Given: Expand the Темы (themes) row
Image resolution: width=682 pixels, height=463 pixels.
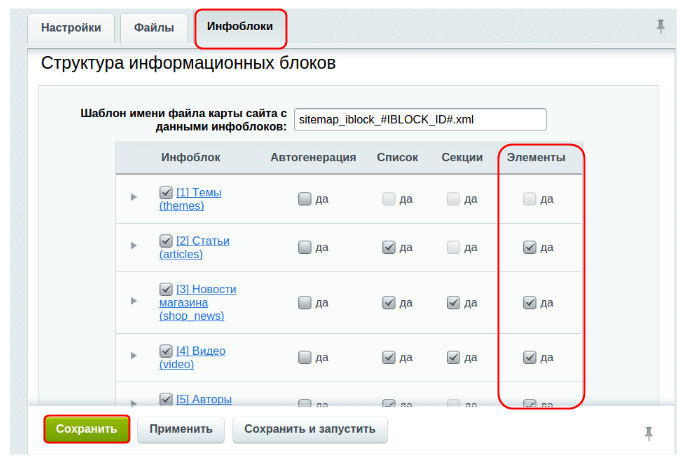Looking at the screenshot, I should (x=134, y=198).
